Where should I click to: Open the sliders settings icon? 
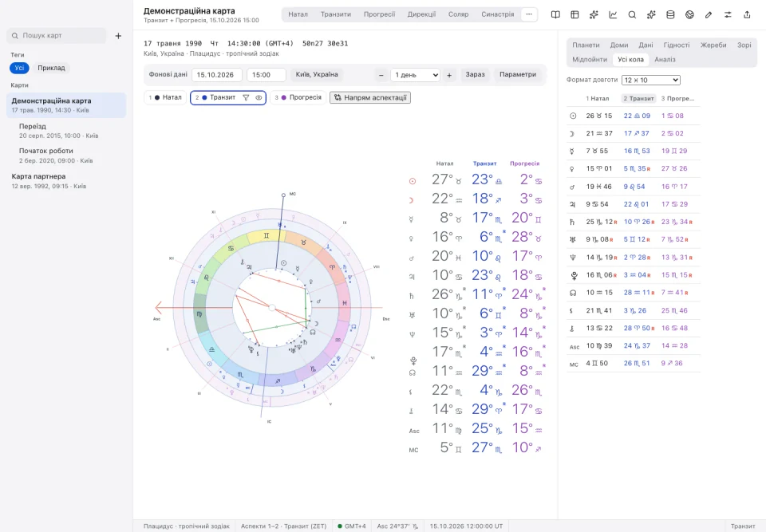point(728,14)
